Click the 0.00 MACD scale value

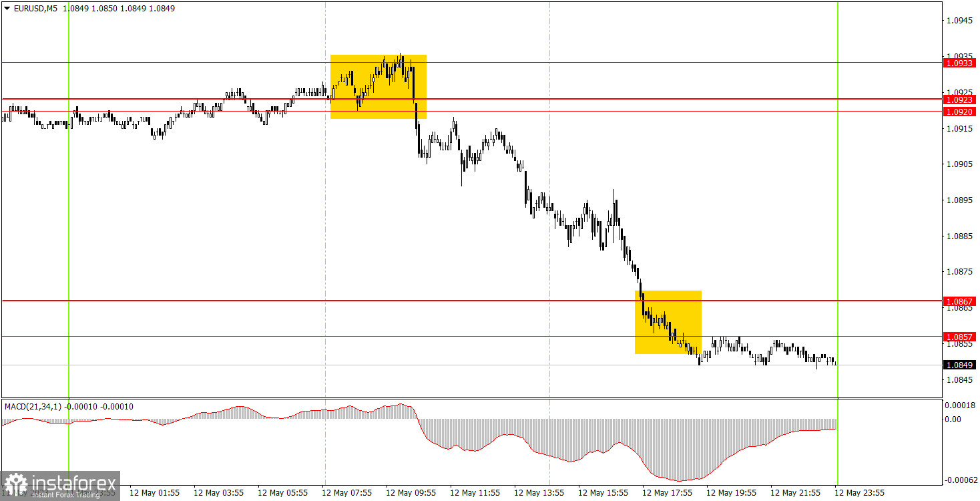pos(953,420)
